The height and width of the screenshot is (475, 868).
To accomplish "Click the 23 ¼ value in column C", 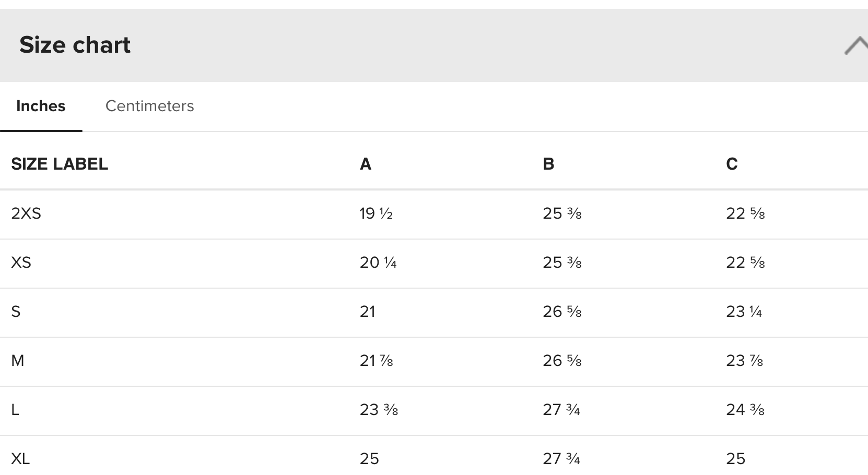I will pyautogui.click(x=744, y=312).
